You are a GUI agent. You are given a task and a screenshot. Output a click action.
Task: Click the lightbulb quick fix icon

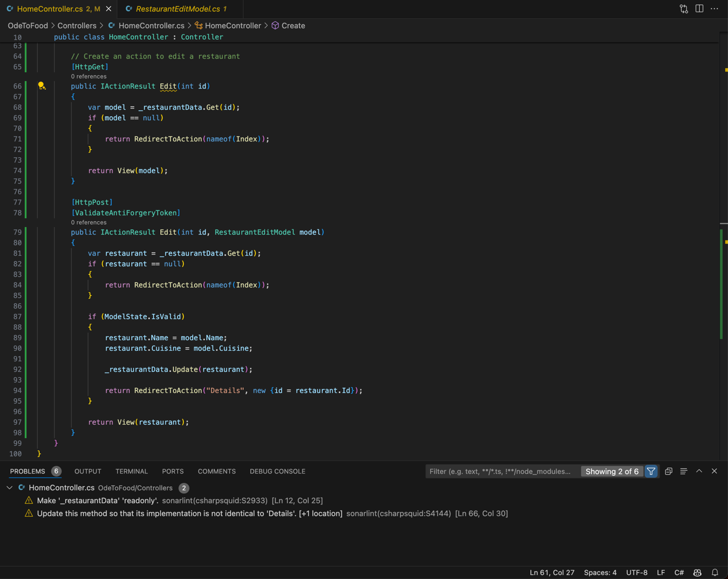coord(42,86)
